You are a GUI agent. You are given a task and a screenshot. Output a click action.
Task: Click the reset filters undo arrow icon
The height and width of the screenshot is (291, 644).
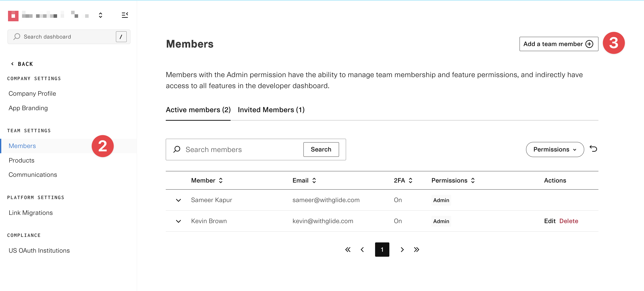click(593, 149)
